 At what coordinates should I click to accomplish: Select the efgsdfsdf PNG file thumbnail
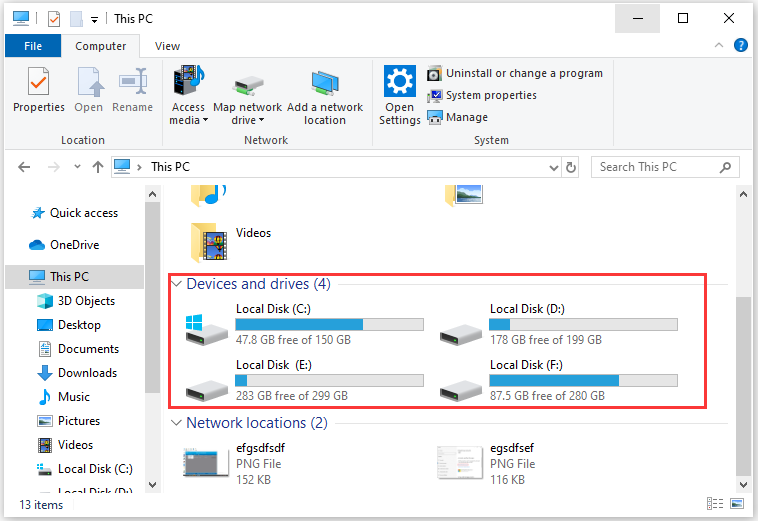click(206, 463)
